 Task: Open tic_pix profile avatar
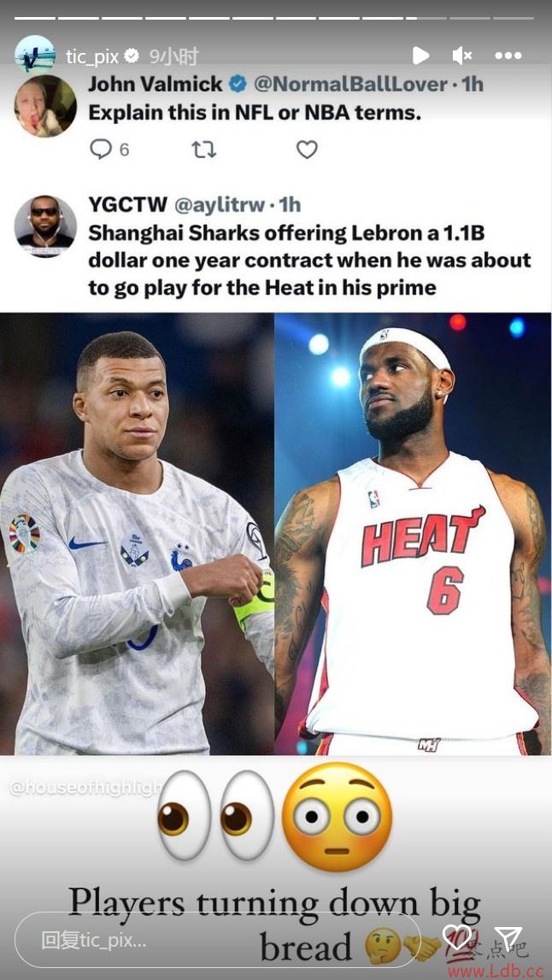[x=35, y=55]
